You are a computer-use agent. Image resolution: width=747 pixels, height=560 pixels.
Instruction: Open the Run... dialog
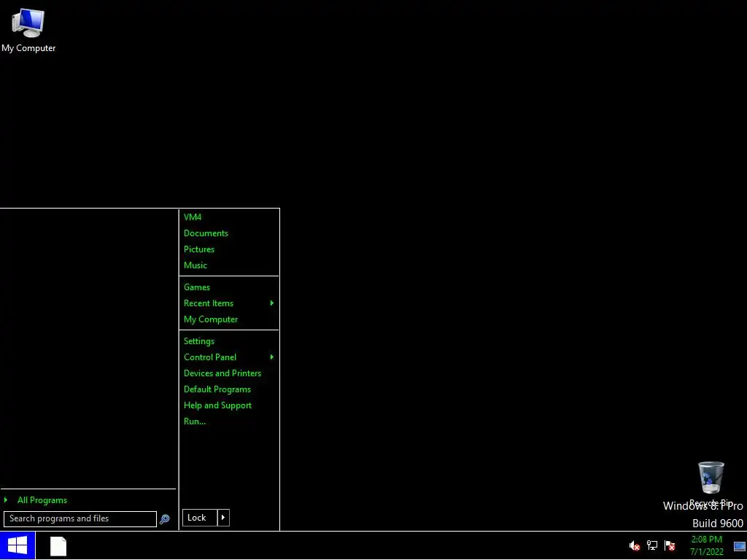pos(195,421)
